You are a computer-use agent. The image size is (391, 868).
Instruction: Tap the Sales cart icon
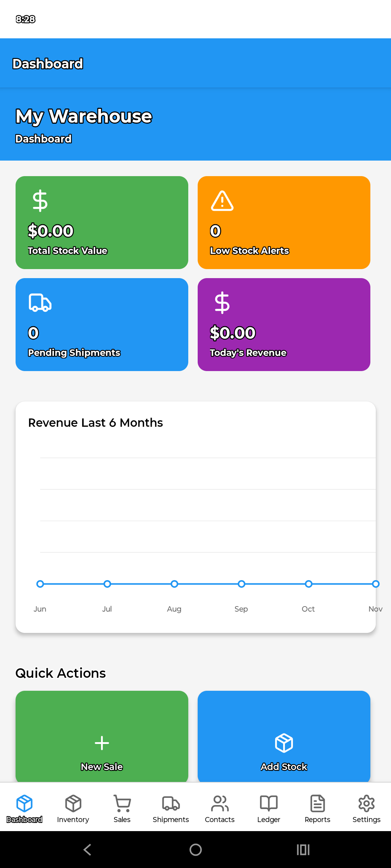122,803
